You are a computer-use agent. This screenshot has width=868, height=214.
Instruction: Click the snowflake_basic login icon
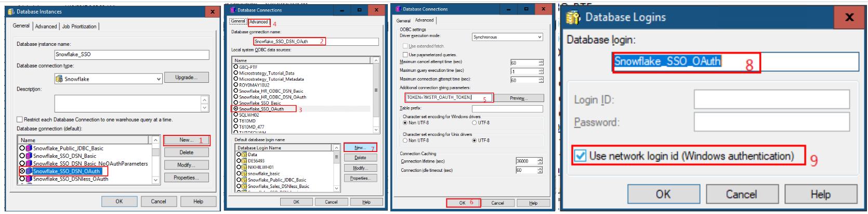(244, 173)
